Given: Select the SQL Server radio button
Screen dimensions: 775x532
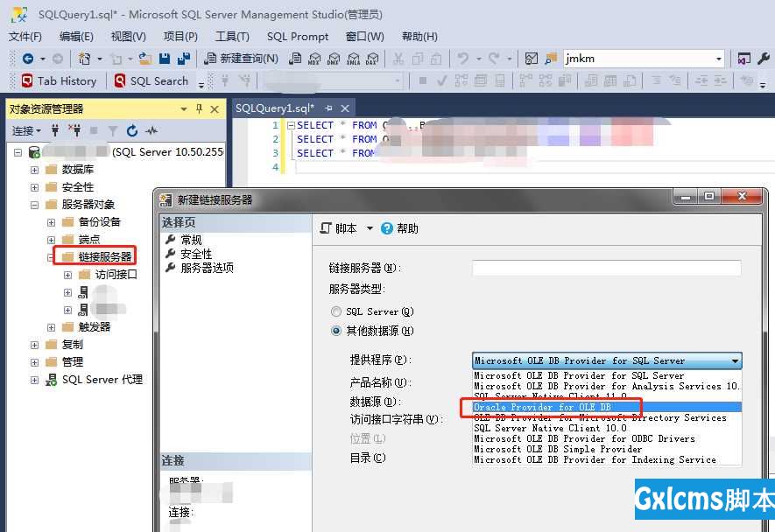Looking at the screenshot, I should 336,311.
